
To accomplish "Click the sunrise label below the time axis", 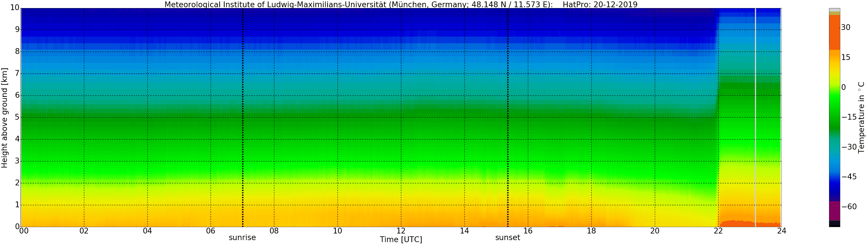I will coord(242,238).
